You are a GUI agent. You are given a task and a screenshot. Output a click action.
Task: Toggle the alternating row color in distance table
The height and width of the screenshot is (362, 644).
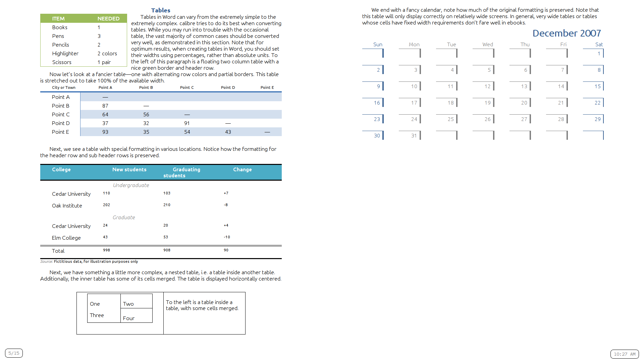click(x=161, y=114)
